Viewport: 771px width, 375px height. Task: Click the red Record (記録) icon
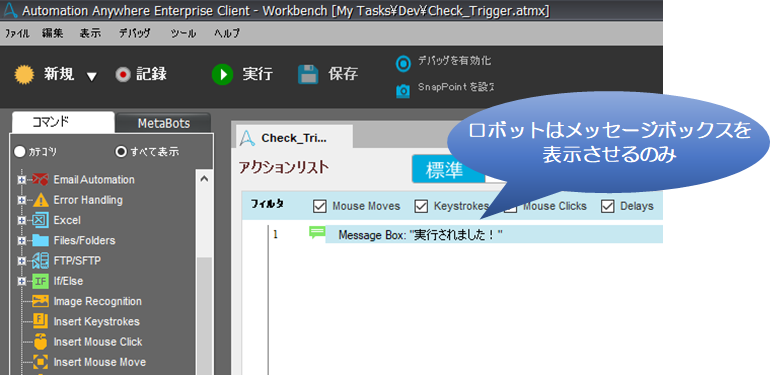[x=123, y=75]
